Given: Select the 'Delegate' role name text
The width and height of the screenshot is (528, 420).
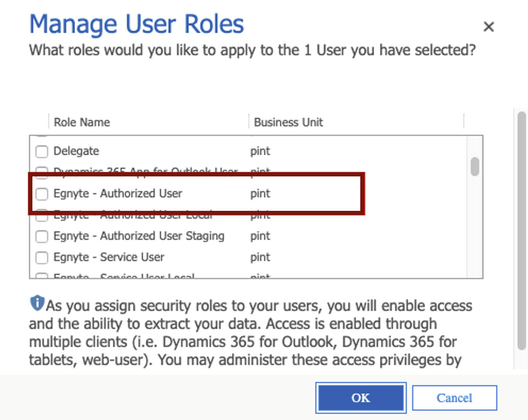Looking at the screenshot, I should click(x=76, y=151).
